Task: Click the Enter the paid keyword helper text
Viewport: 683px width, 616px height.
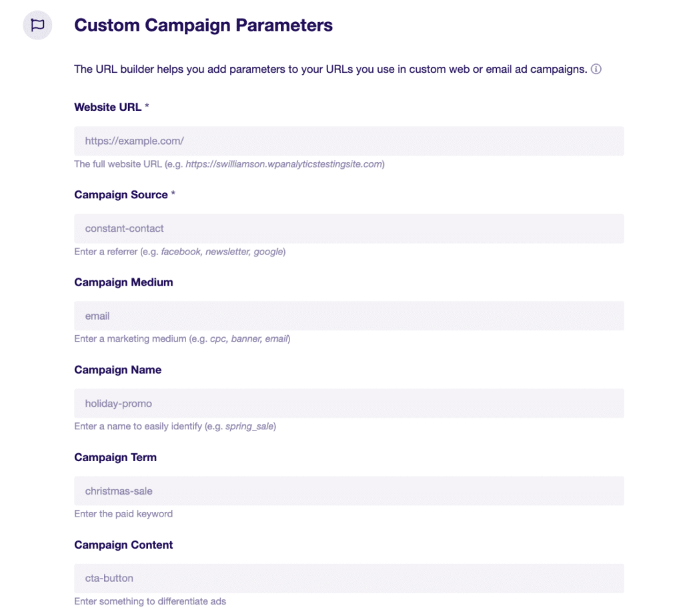Action: click(123, 514)
